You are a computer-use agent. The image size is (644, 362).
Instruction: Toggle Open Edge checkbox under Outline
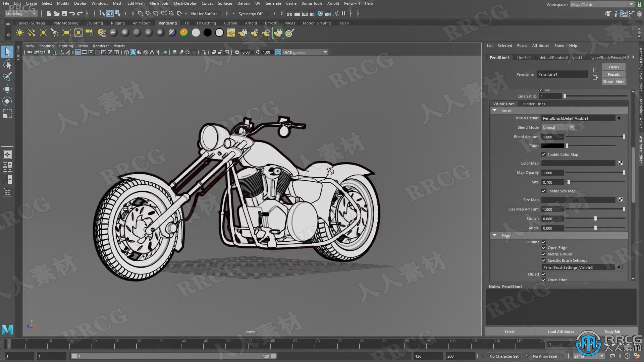[544, 248]
